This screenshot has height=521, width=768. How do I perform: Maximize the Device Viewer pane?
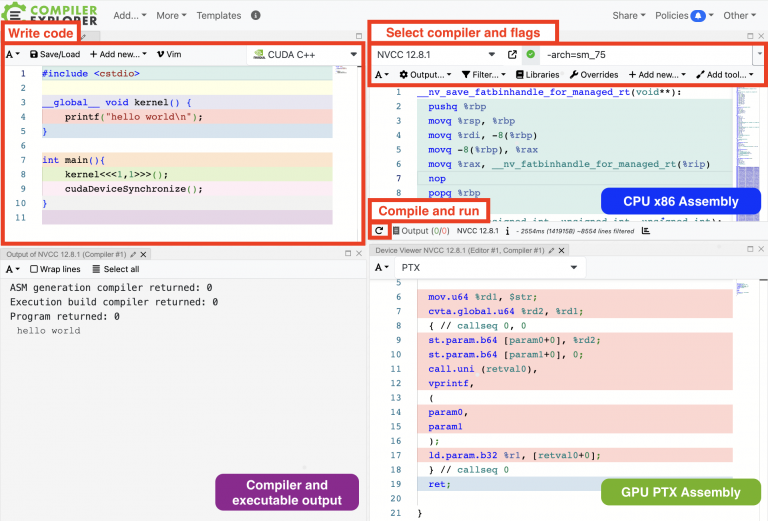tap(750, 249)
